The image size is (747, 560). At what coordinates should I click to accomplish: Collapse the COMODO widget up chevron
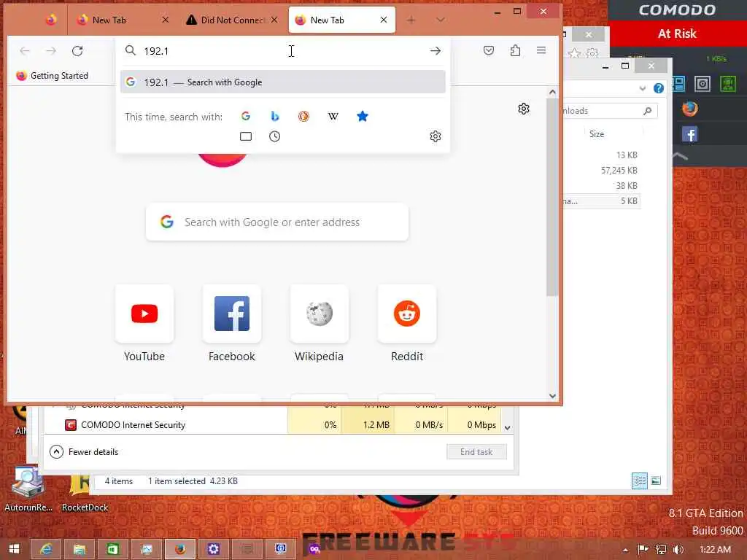(681, 156)
